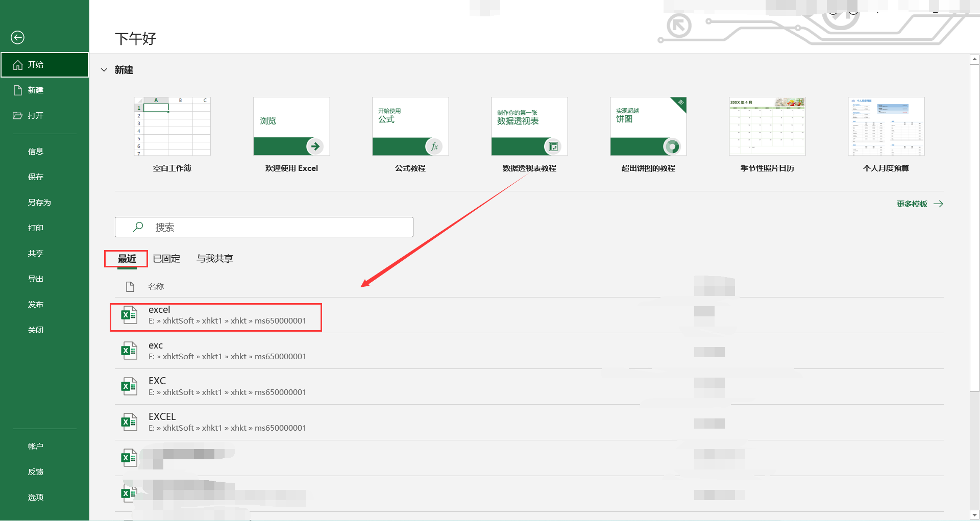Click the home icon beside 开始
980x521 pixels.
(18, 65)
